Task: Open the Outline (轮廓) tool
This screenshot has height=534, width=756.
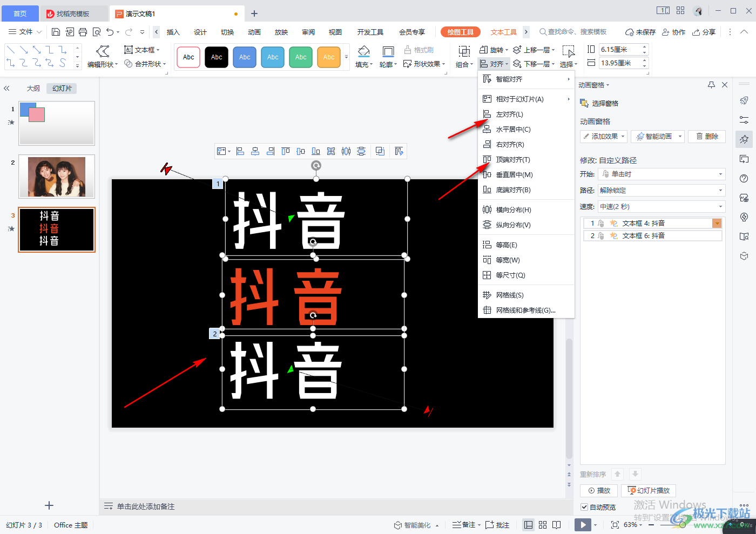Action: tap(388, 57)
